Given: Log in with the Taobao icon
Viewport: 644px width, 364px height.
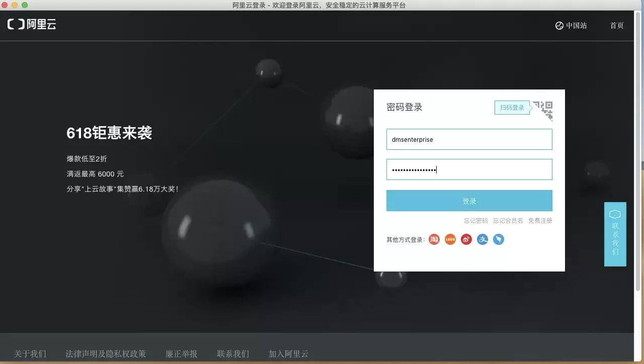Looking at the screenshot, I should click(x=434, y=239).
